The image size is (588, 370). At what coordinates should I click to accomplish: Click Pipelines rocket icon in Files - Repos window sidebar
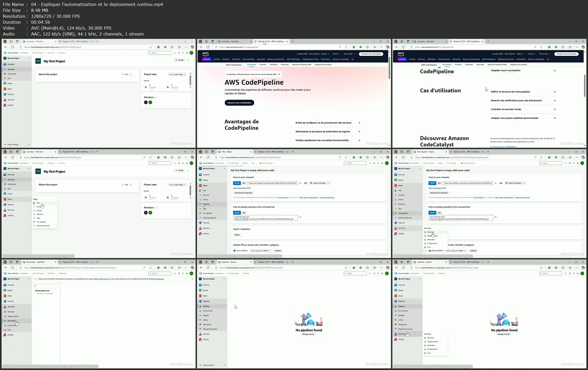pyautogui.click(x=200, y=223)
